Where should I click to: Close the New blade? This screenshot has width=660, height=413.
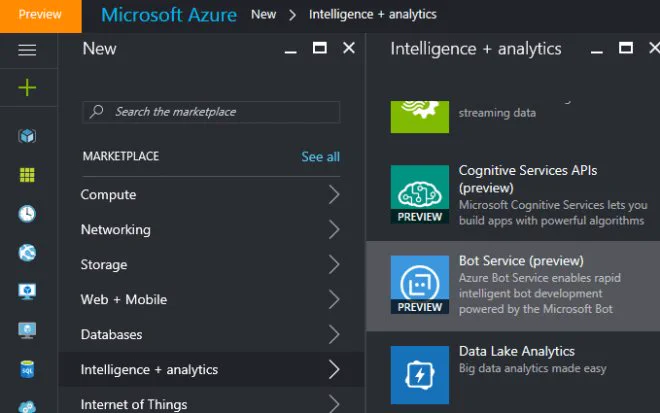349,48
